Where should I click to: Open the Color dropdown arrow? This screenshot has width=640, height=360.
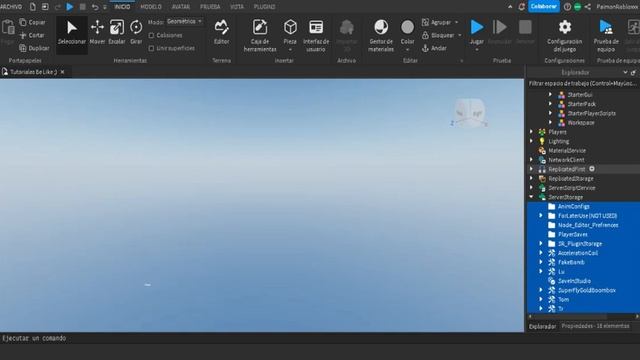coord(407,50)
